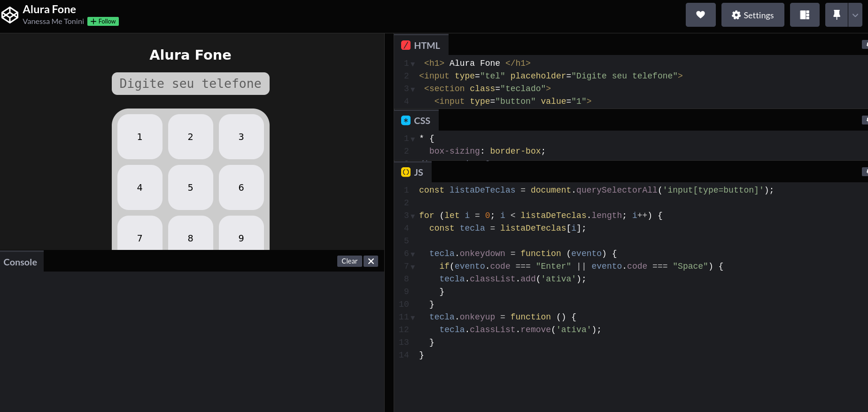The image size is (868, 412).
Task: Clear the console output
Action: click(x=349, y=261)
